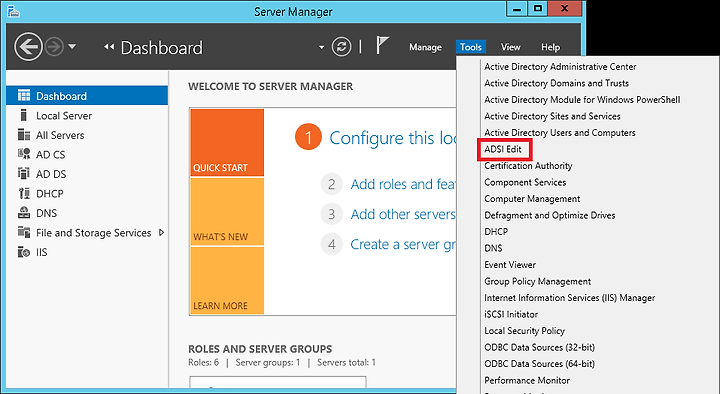
Task: Open Group Policy Management entry
Action: (x=537, y=281)
